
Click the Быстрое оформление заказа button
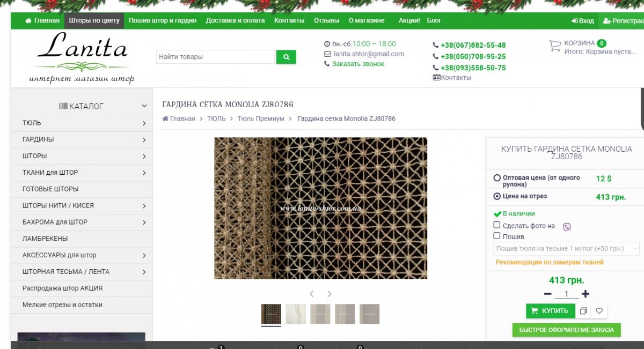pos(566,330)
